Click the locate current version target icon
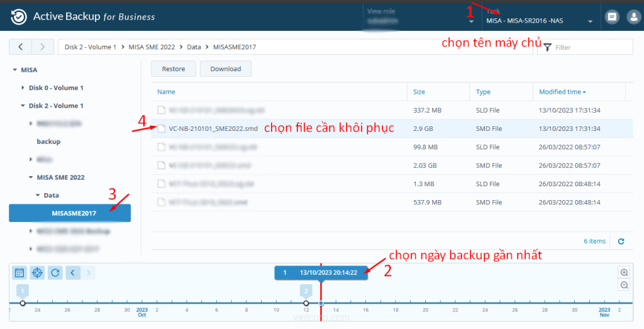This screenshot has width=644, height=329. pyautogui.click(x=37, y=272)
